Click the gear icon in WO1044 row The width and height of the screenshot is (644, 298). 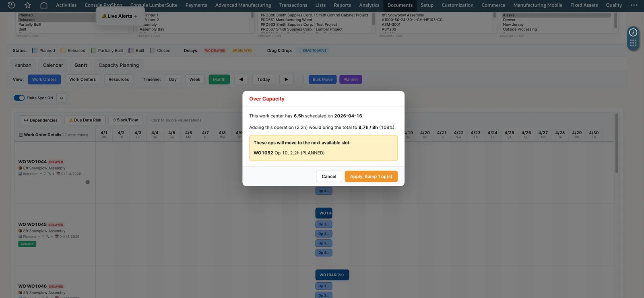pyautogui.click(x=88, y=182)
